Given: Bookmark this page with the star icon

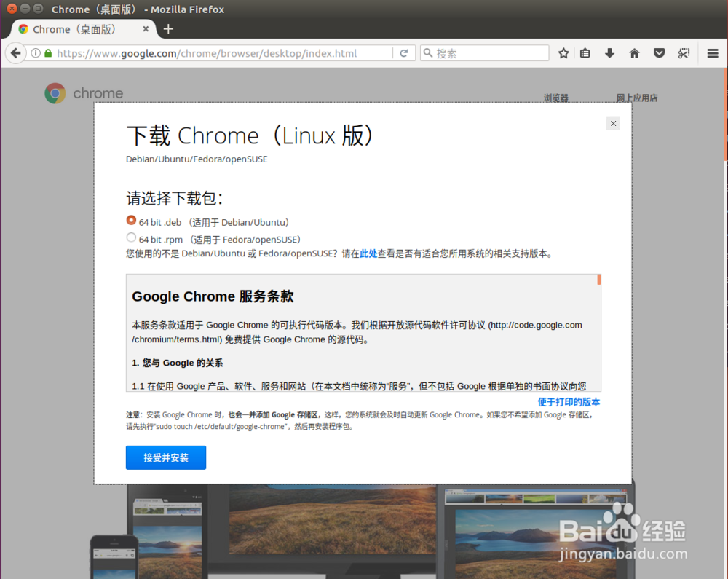Looking at the screenshot, I should point(563,52).
